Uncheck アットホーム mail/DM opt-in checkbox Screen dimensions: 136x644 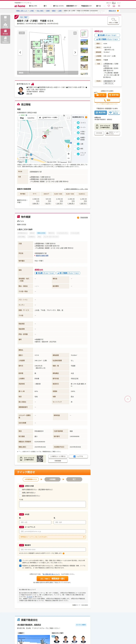click(x=20, y=560)
